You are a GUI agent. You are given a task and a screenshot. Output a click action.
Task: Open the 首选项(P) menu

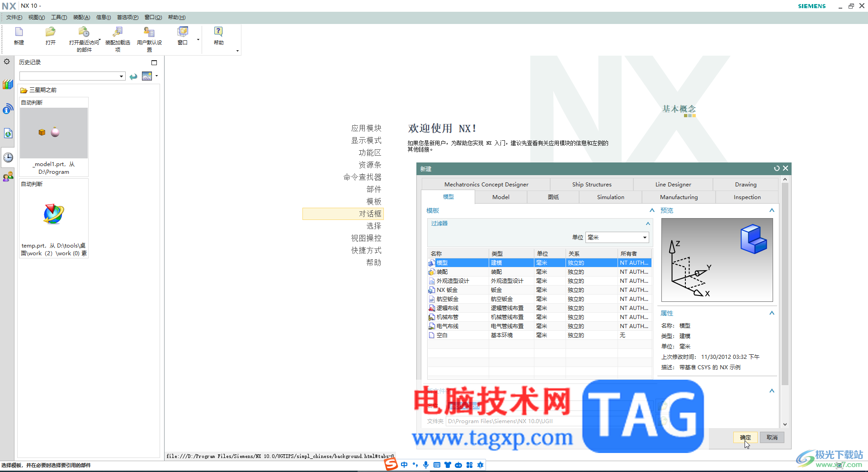pyautogui.click(x=128, y=17)
